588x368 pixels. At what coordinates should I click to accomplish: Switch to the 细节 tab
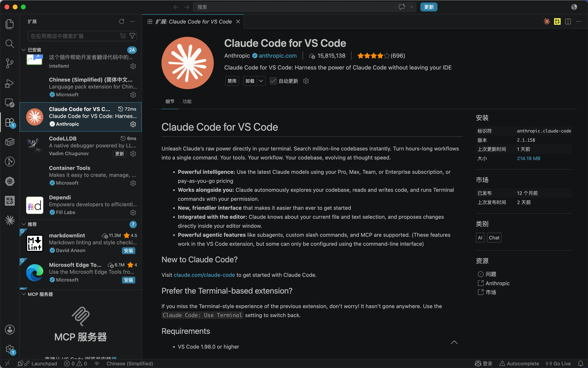tap(170, 101)
